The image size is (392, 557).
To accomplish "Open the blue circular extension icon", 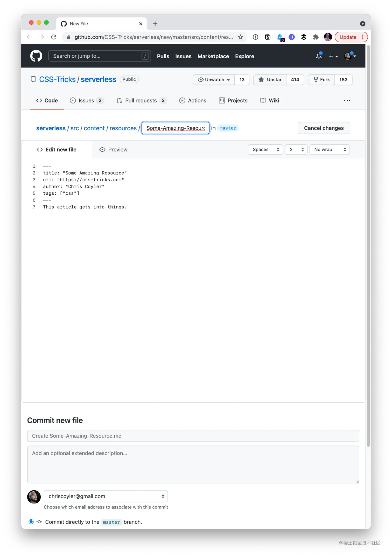I will point(292,37).
